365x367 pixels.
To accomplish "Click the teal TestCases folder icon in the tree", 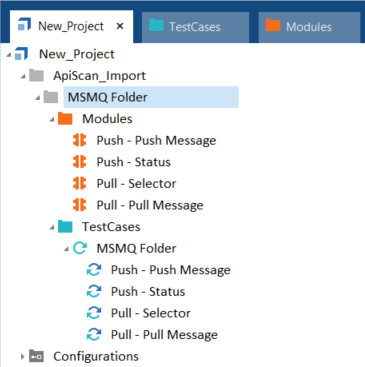I will pyautogui.click(x=65, y=227).
